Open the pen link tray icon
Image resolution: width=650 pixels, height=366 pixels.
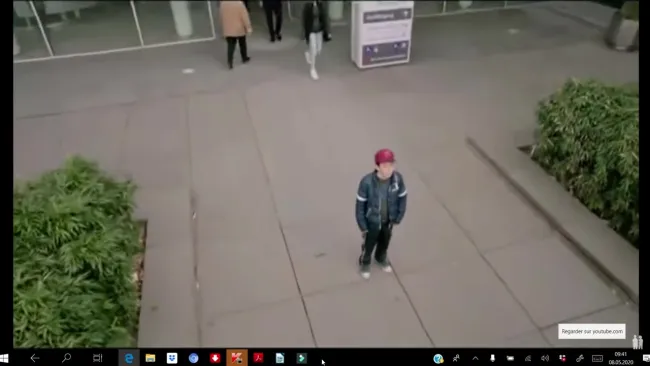point(580,359)
